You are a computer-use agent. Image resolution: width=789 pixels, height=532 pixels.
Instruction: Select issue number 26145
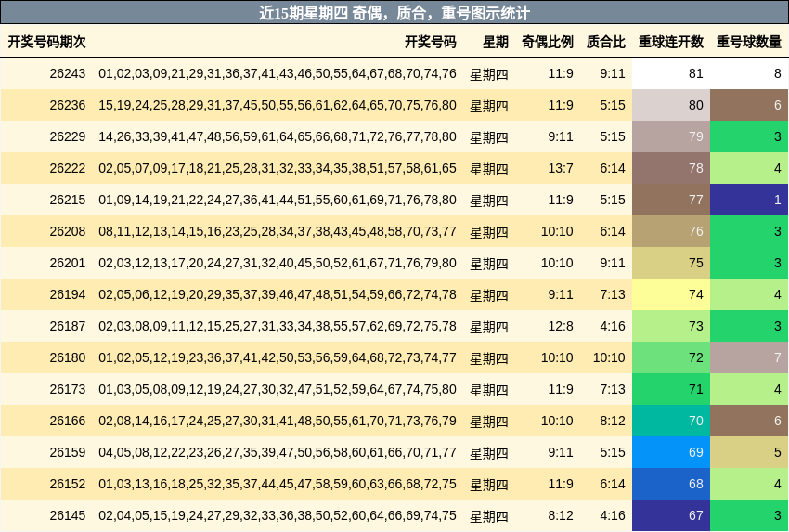(x=68, y=516)
